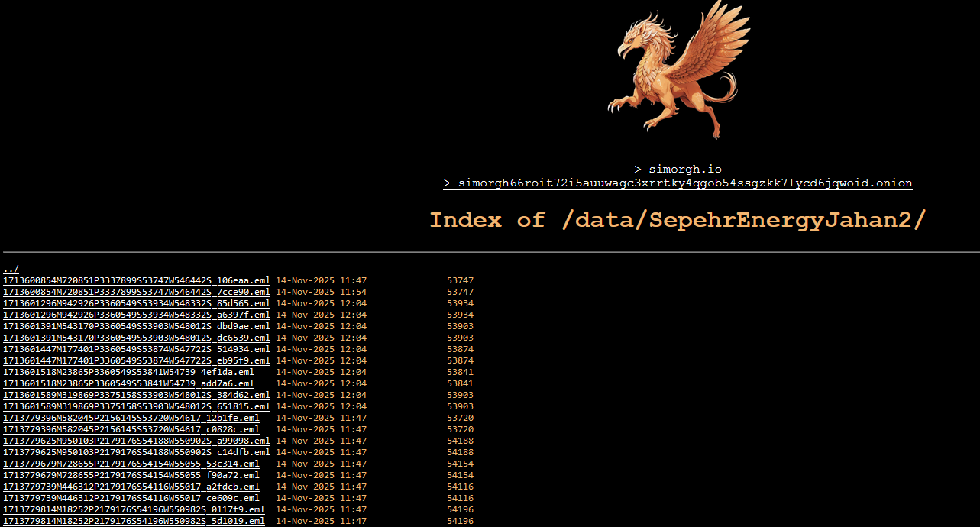Image resolution: width=980 pixels, height=527 pixels.
Task: Open the file ending in 514934.eml
Action: [136, 349]
